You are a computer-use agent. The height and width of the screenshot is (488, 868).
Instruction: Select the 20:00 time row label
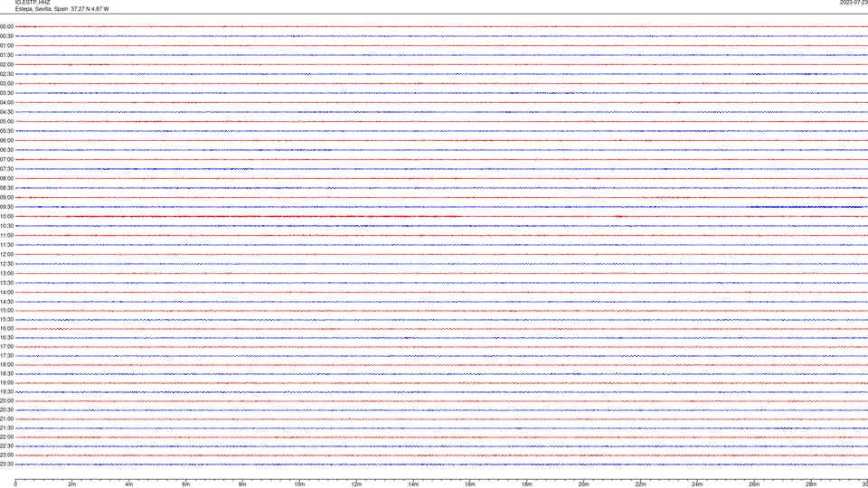(x=6, y=401)
